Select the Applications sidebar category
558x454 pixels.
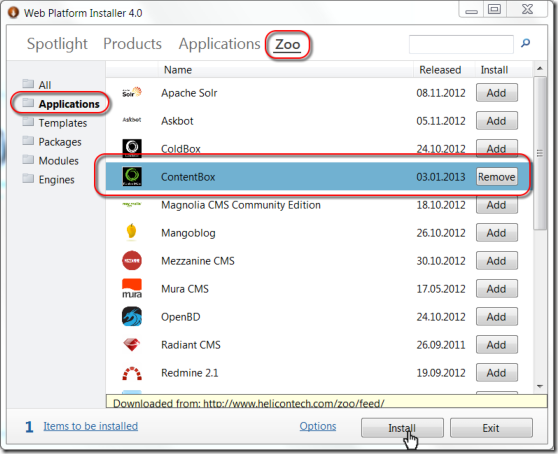[69, 104]
